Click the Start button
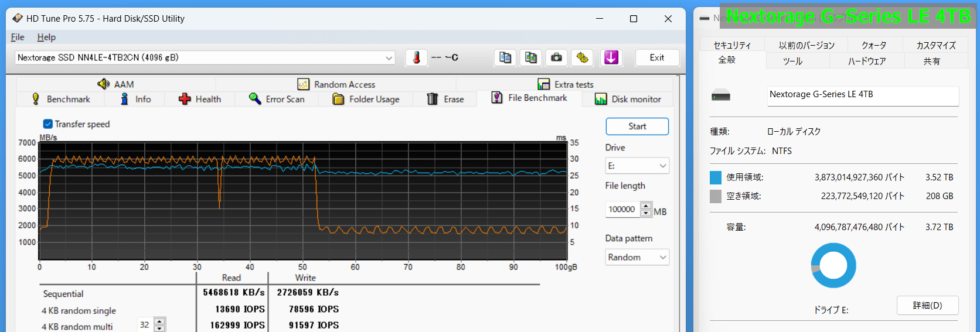The width and height of the screenshot is (980, 332). click(x=637, y=126)
